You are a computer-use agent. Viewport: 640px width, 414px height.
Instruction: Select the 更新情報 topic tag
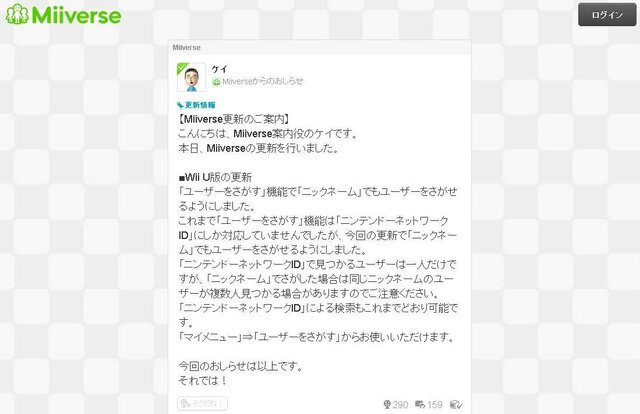(200, 105)
